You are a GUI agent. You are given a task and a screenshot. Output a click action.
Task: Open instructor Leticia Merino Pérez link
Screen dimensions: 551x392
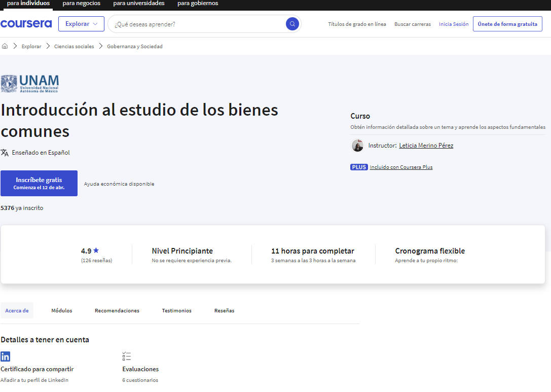tap(426, 146)
